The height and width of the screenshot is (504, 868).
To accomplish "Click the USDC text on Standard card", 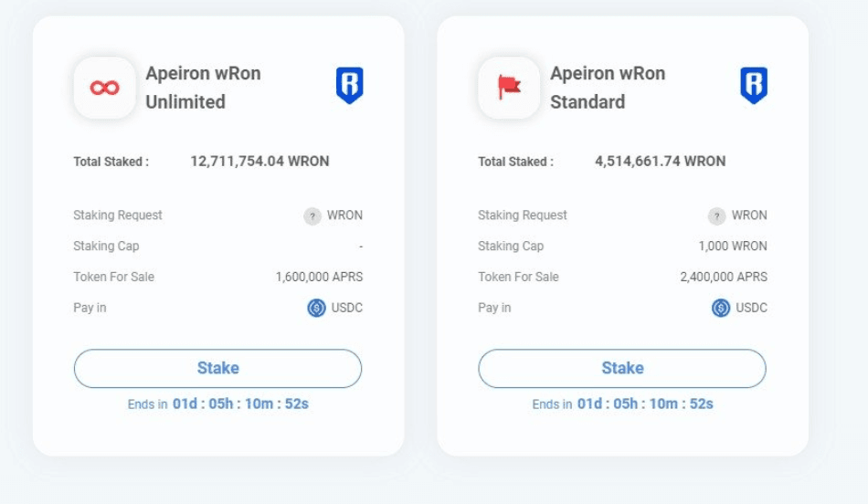I will pos(752,308).
